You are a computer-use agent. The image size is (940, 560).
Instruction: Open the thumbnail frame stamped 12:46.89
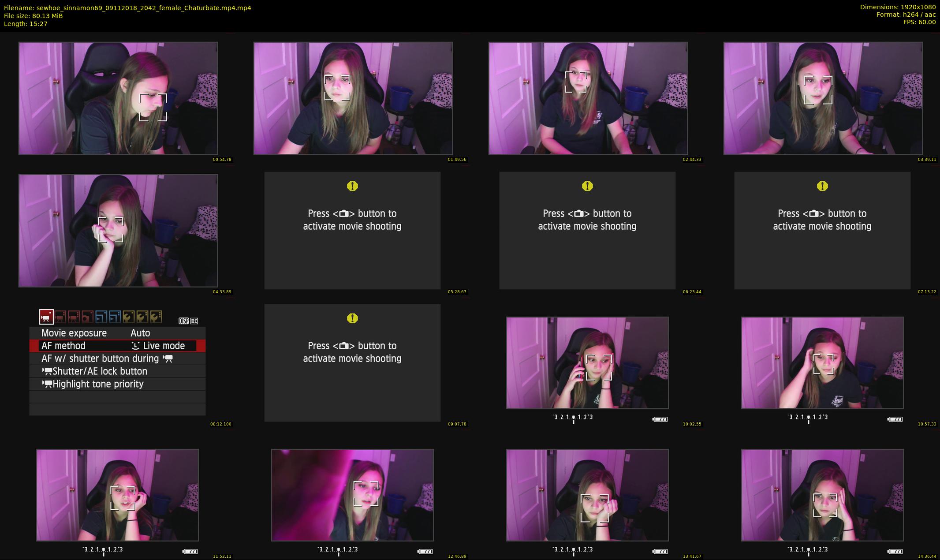click(x=352, y=495)
